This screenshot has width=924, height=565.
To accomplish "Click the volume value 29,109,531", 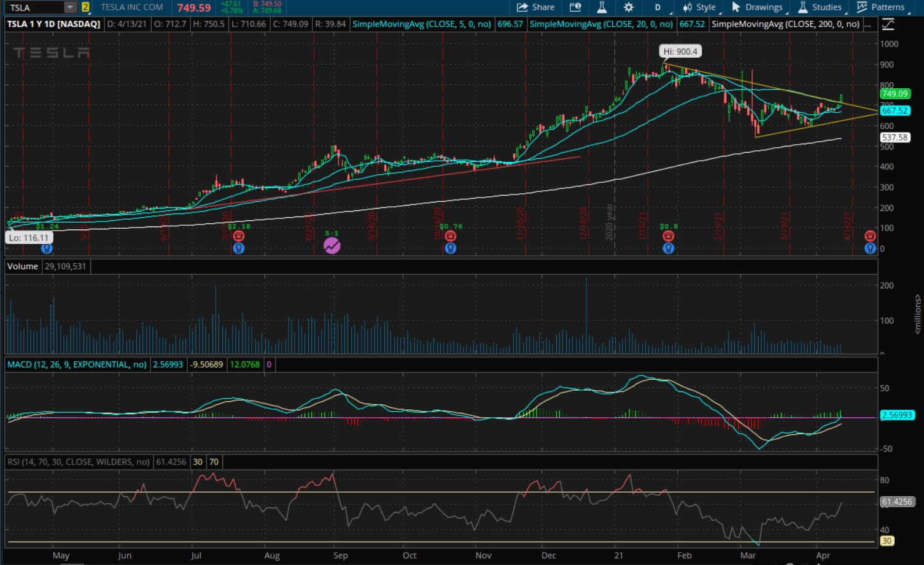I will (x=66, y=266).
